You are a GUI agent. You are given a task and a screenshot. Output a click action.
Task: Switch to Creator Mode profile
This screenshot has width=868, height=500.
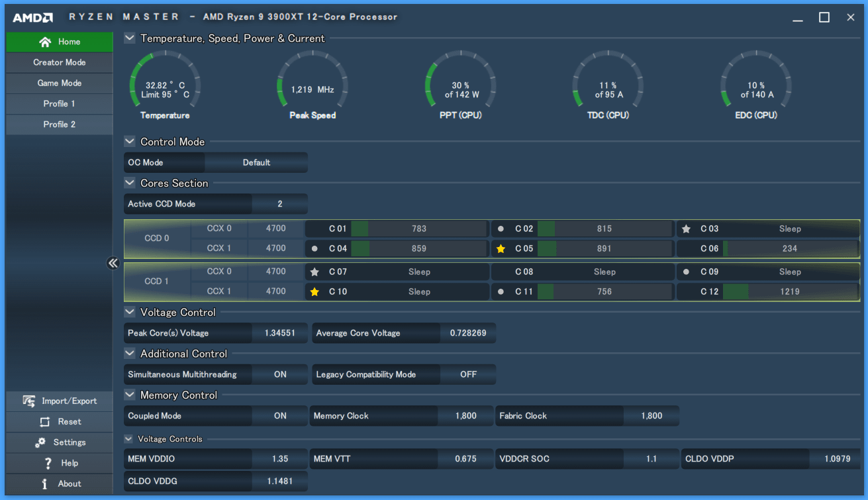click(60, 62)
